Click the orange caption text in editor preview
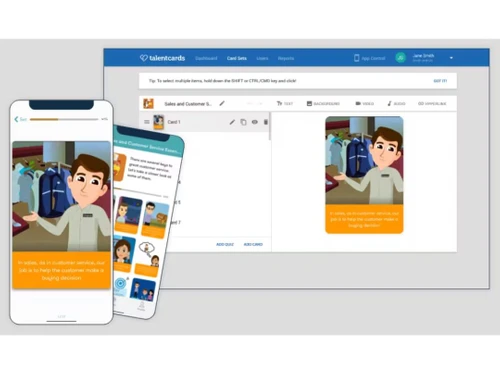The width and height of the screenshot is (500, 375). pos(364,219)
